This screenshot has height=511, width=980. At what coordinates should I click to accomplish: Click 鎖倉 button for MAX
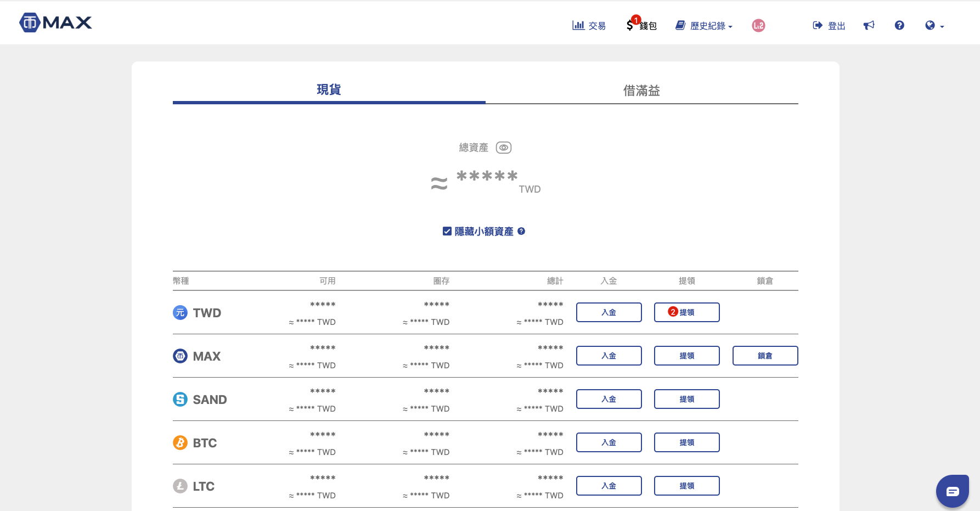tap(765, 356)
